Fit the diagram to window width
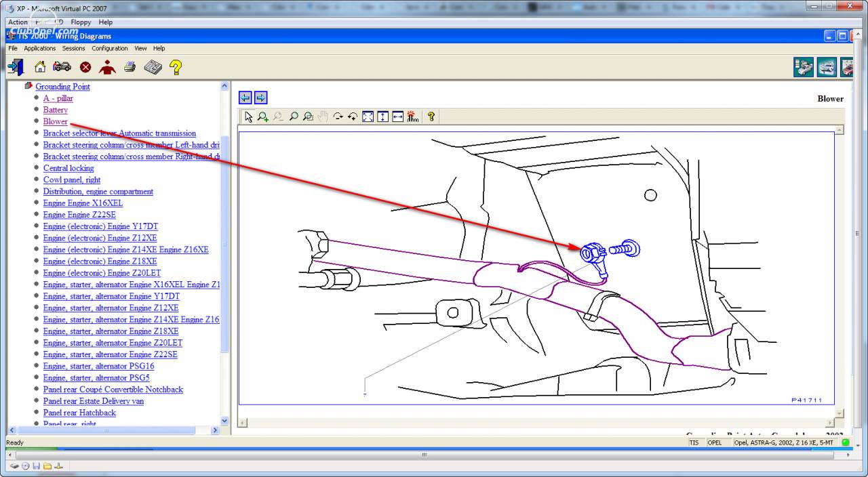This screenshot has width=868, height=477. pyautogui.click(x=397, y=117)
